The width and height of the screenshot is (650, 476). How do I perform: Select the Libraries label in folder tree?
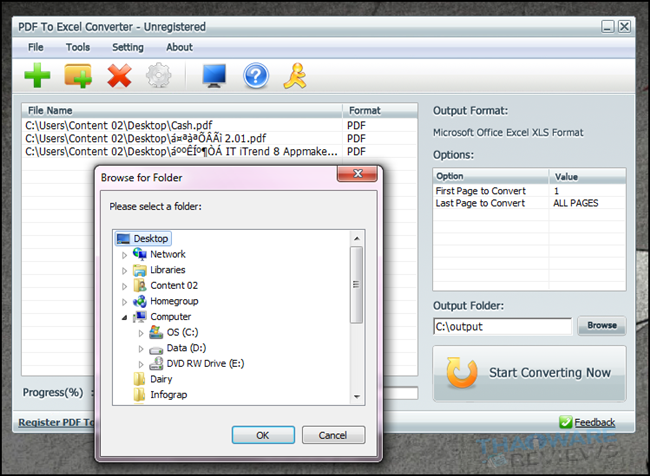167,270
